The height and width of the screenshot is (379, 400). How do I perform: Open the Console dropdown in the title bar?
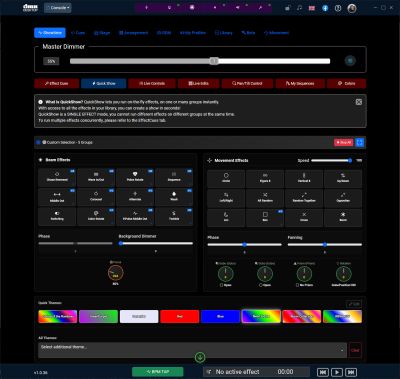pyautogui.click(x=58, y=8)
